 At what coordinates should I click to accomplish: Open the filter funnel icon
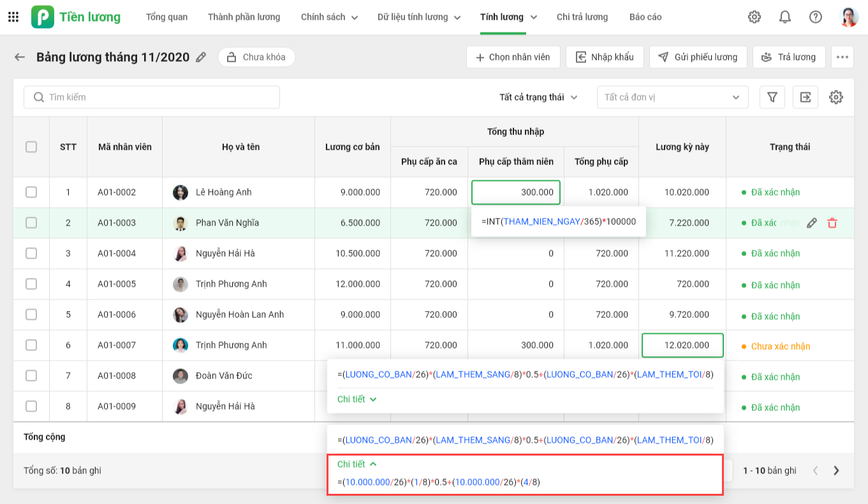[772, 97]
